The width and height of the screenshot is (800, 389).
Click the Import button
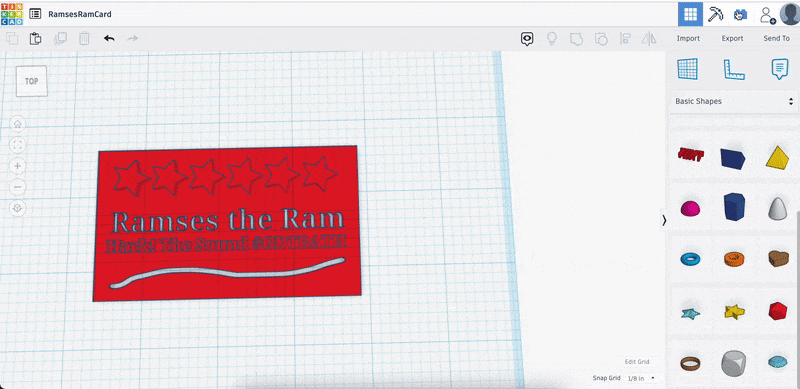click(x=688, y=38)
